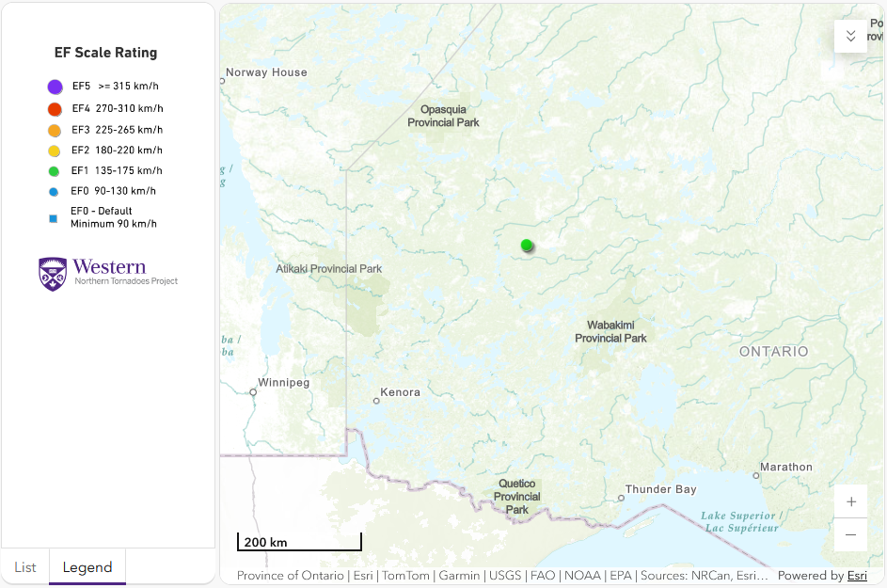Click the 'EF0 - Default Minimum 90 km/h' text
887x588 pixels.
pos(114,217)
